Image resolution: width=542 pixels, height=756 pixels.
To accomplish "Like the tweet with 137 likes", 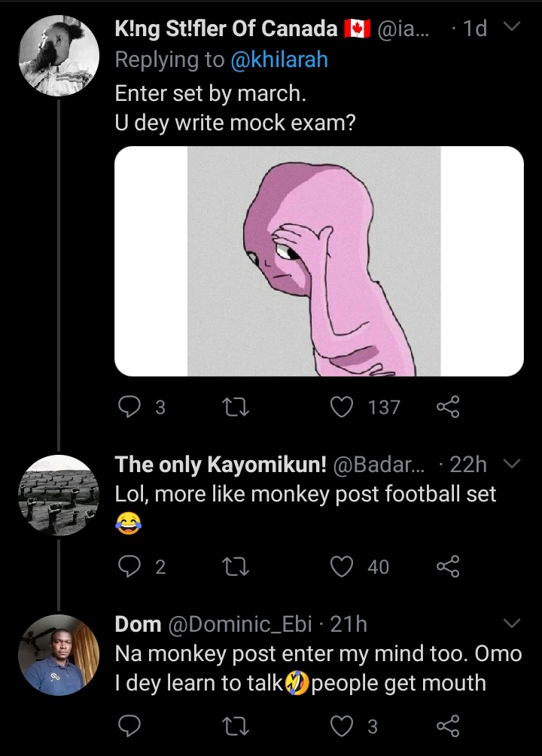I will (x=343, y=407).
